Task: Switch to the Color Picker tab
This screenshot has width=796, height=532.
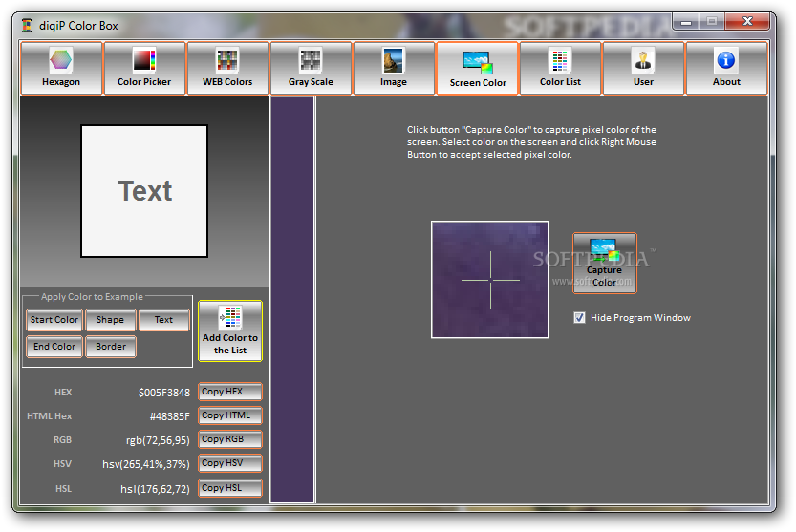Action: 144,69
